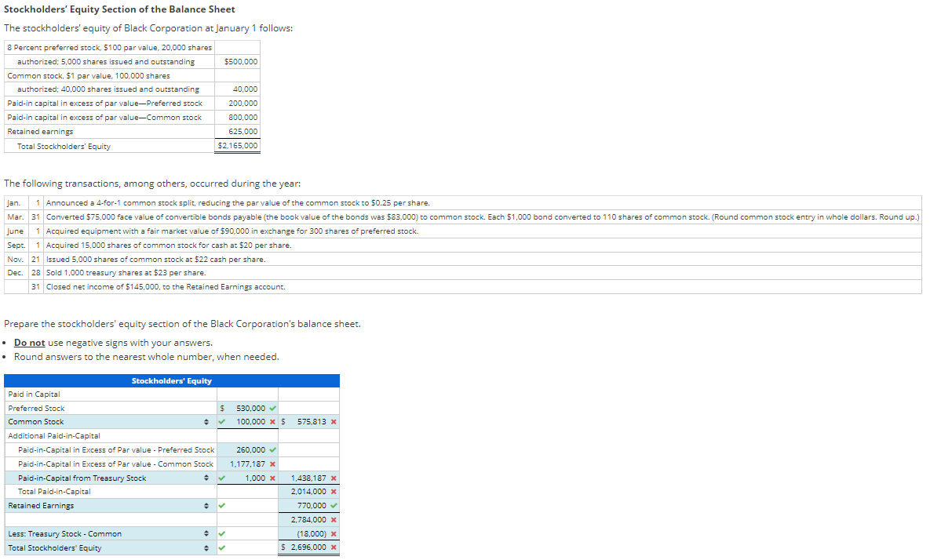This screenshot has width=930, height=560.
Task: Select the green check beside Treasury Stock - Common
Action: (221, 533)
